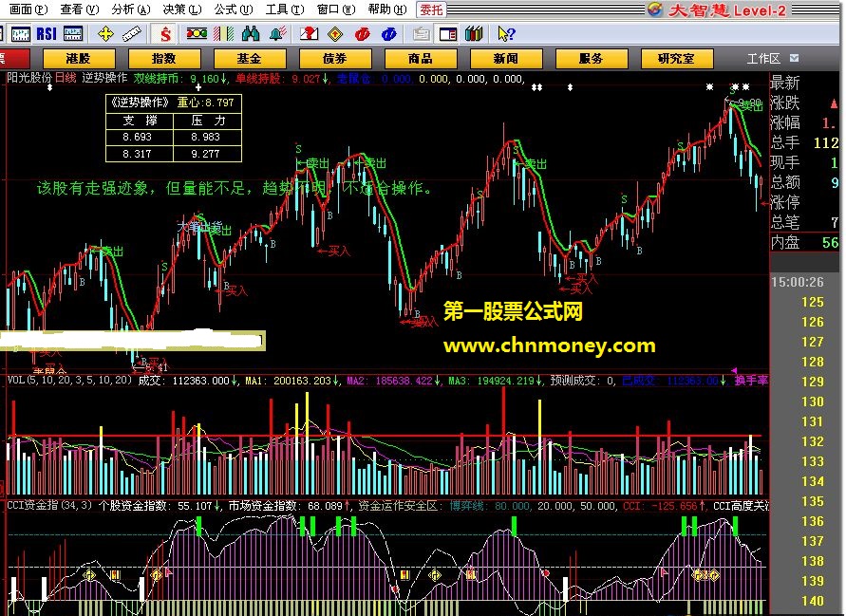Click the yellow diamond up-arrow icon
Image resolution: width=846 pixels, height=616 pixels.
coord(335,34)
